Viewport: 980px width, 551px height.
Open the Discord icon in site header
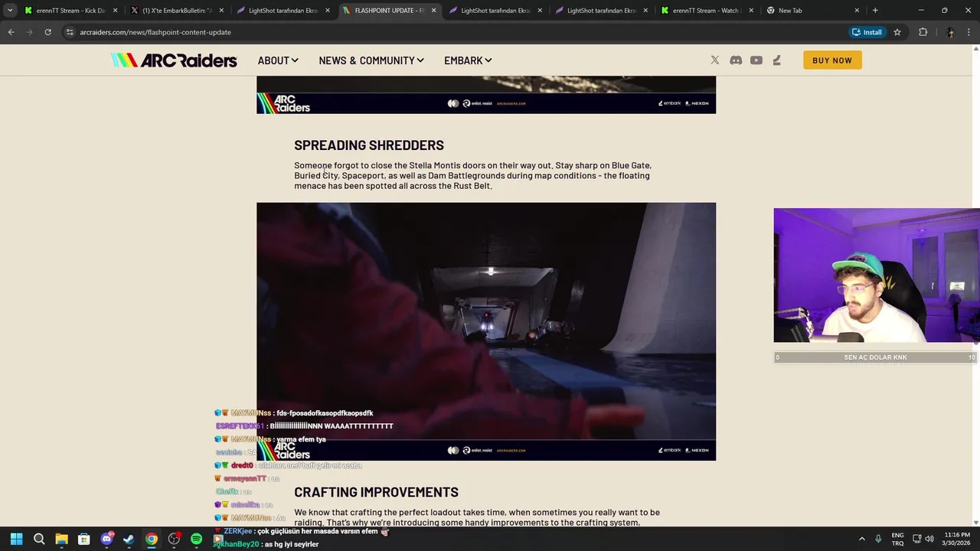click(736, 60)
